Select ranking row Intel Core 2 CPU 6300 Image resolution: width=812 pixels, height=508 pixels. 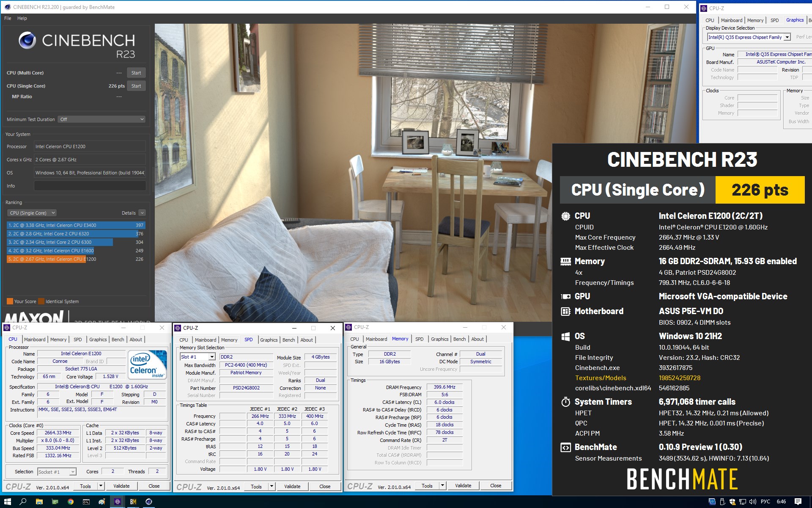click(x=76, y=242)
